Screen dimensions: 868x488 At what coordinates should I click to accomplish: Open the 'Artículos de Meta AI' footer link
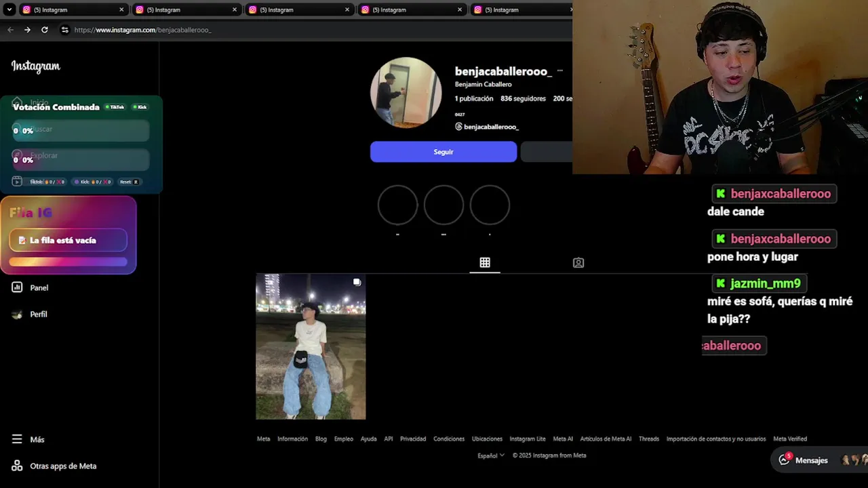(606, 439)
